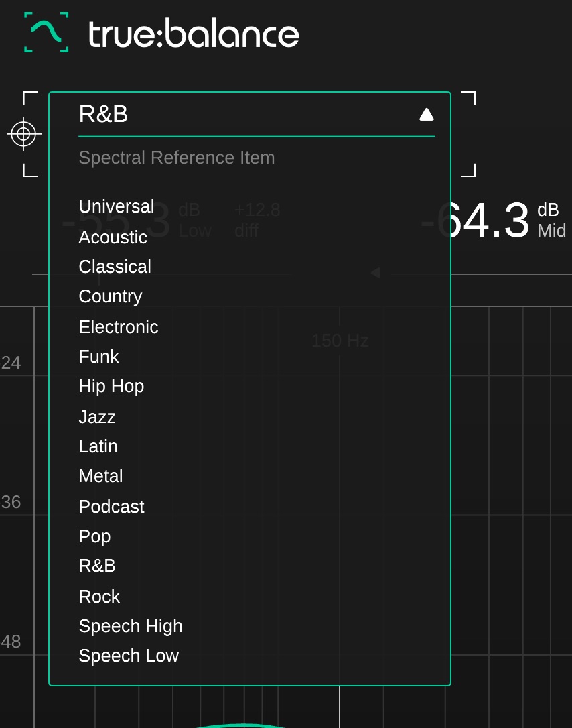Click the -64.3 dB Mid level readout

point(489,221)
